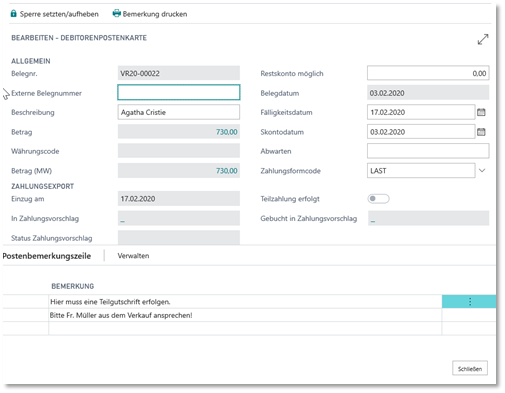The width and height of the screenshot is (505, 393).
Task: Open the calendar picker for Skontodatum
Action: tap(481, 132)
